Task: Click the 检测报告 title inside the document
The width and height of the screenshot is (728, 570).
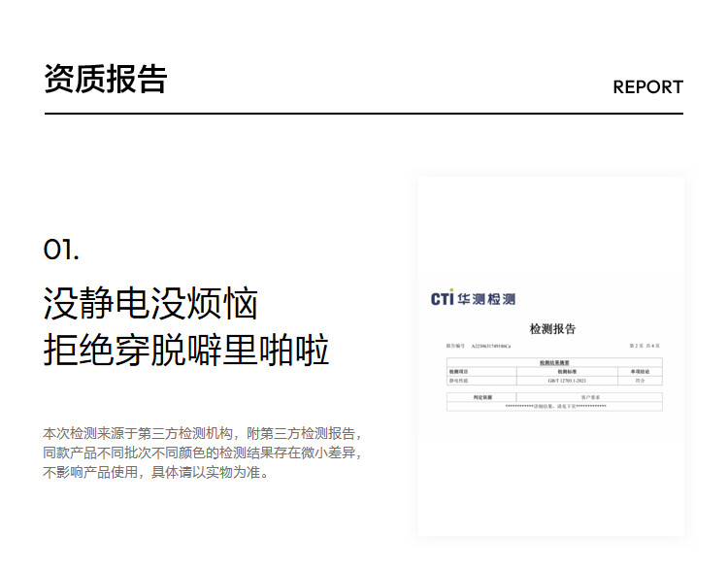Action: pyautogui.click(x=552, y=329)
